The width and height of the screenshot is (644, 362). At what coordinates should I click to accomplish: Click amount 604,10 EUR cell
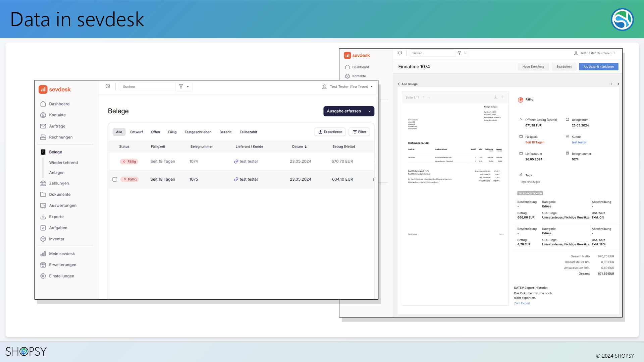[342, 179]
